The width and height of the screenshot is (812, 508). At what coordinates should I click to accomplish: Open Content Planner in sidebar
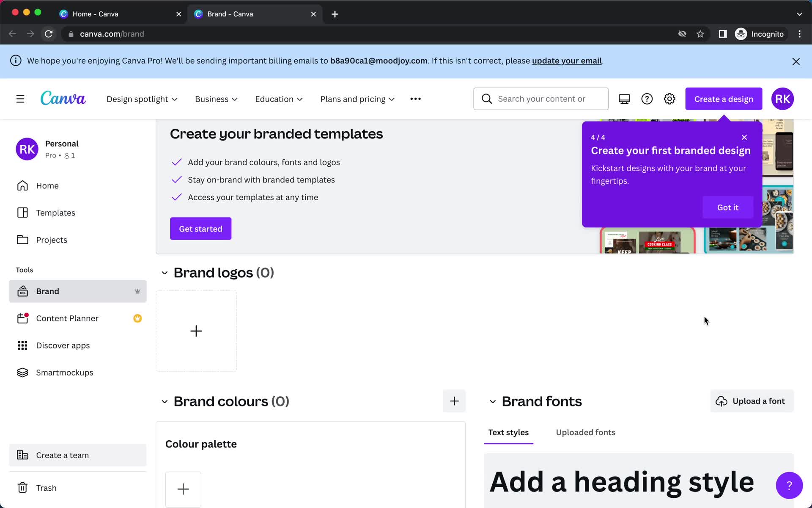coord(78,318)
